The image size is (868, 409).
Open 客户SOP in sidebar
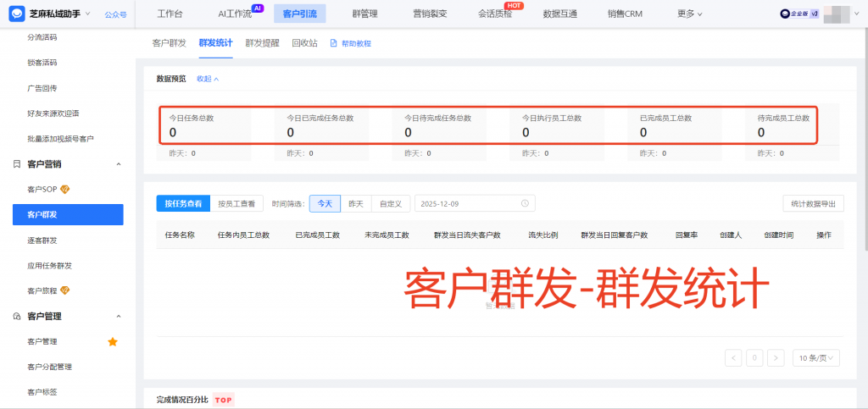point(42,190)
